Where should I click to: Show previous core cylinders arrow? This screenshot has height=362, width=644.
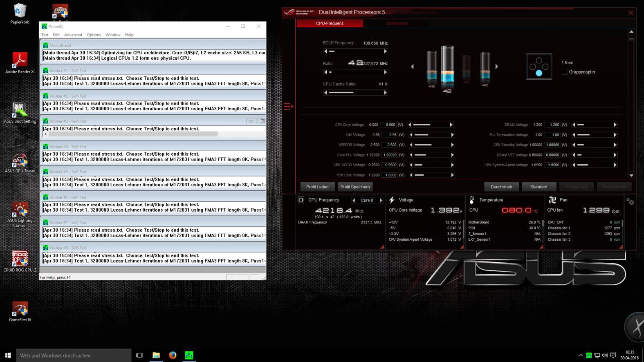(x=412, y=66)
